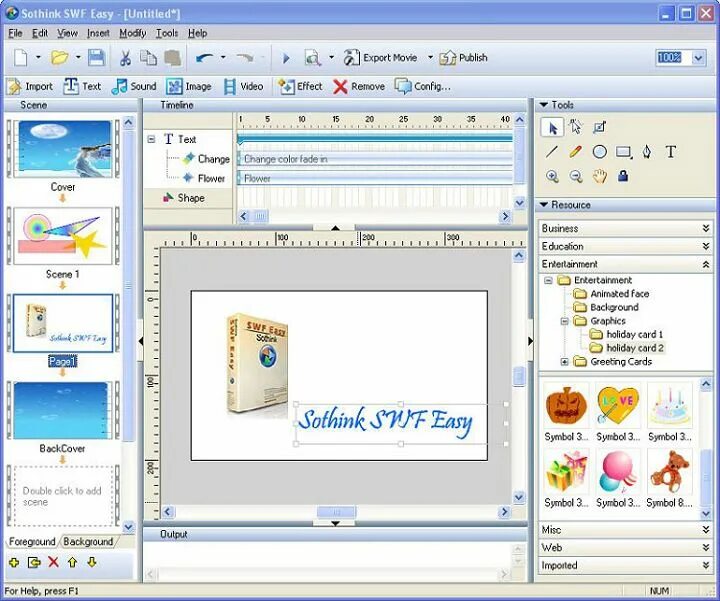Select the Hand tool
Image resolution: width=720 pixels, height=601 pixels.
pyautogui.click(x=599, y=176)
